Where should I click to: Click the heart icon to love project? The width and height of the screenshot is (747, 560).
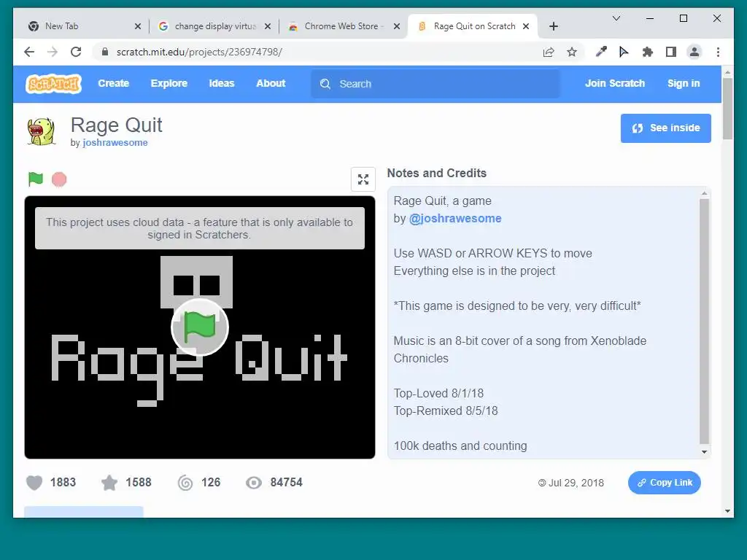pyautogui.click(x=34, y=483)
